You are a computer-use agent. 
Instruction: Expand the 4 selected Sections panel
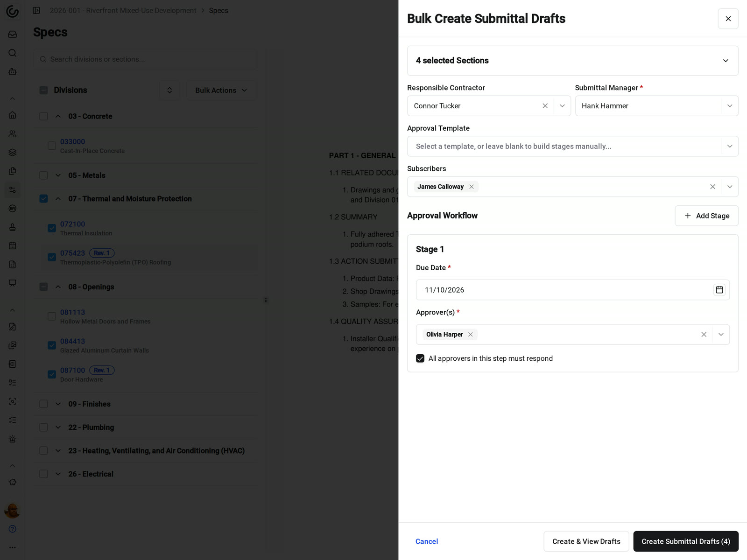[x=573, y=61]
